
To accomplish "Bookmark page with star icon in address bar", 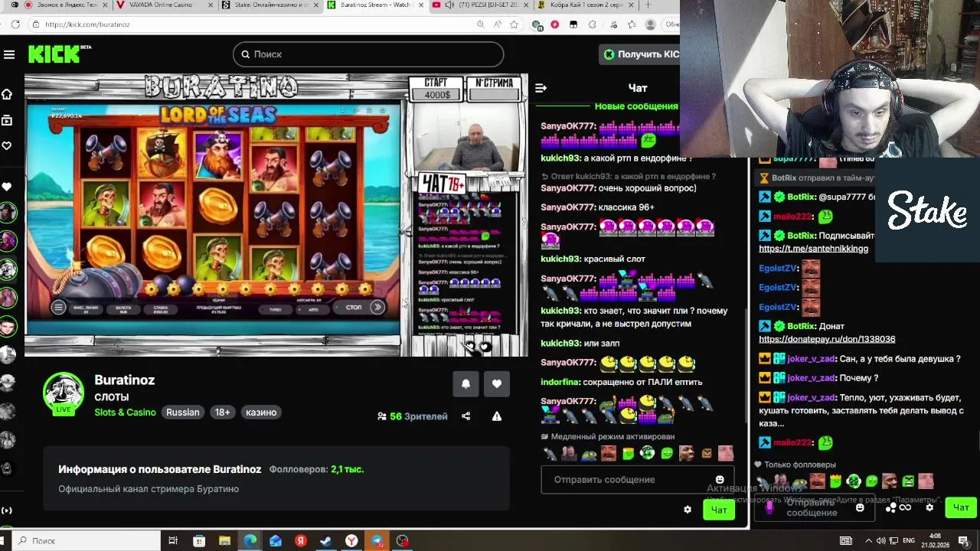I will (514, 24).
